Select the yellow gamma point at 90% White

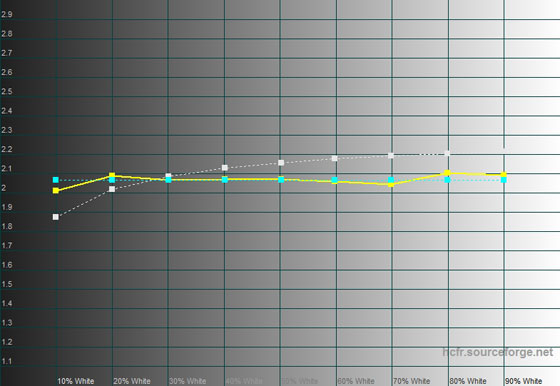504,175
